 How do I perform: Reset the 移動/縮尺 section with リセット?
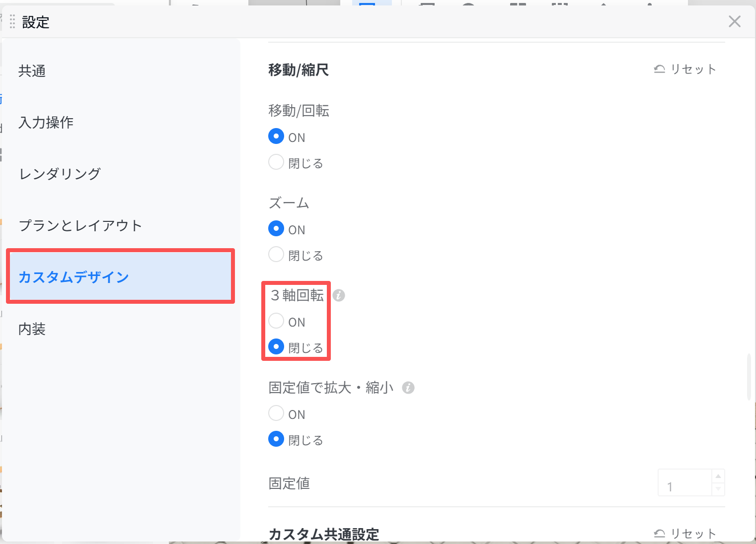tap(685, 69)
